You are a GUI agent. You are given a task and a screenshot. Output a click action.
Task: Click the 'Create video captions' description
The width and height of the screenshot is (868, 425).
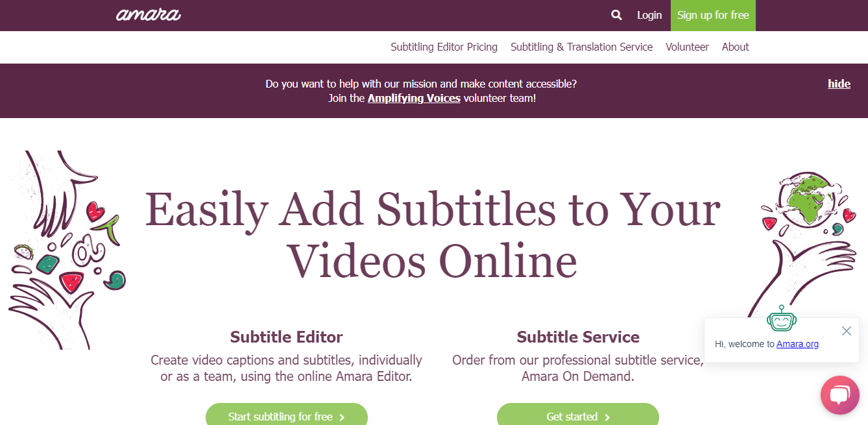[286, 368]
